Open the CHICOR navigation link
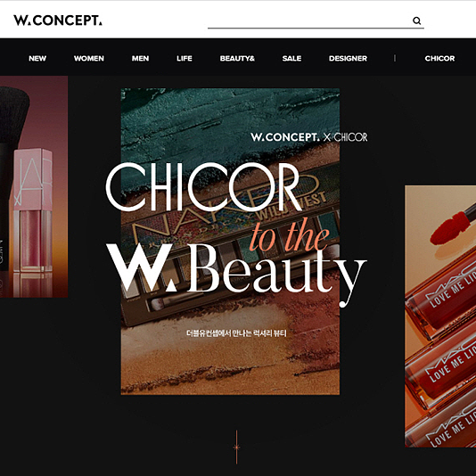 pos(439,58)
